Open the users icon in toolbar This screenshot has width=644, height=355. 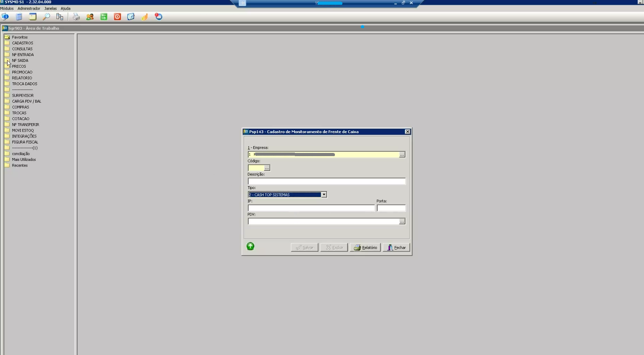(x=90, y=17)
